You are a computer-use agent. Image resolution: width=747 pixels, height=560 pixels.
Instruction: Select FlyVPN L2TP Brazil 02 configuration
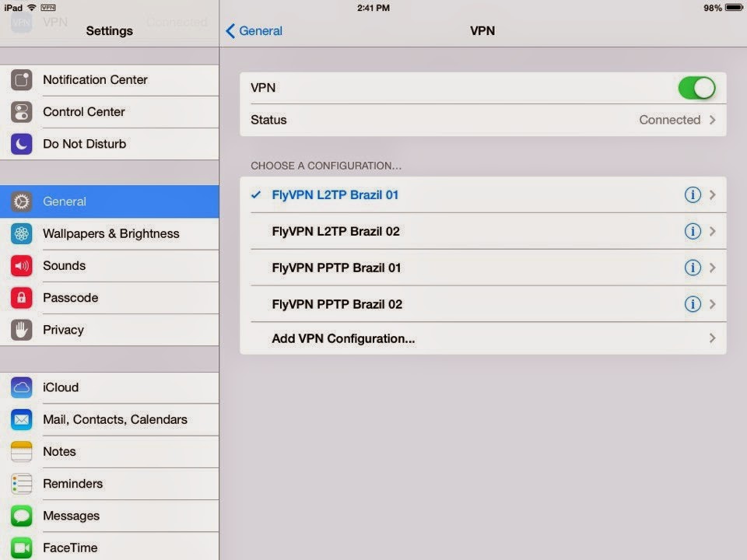point(483,232)
